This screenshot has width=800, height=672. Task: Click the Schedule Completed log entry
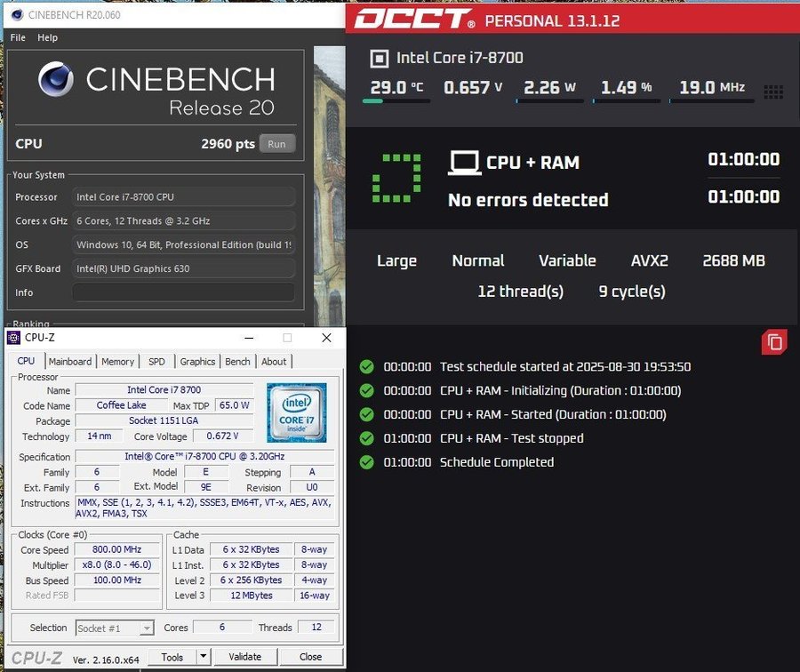tap(496, 462)
